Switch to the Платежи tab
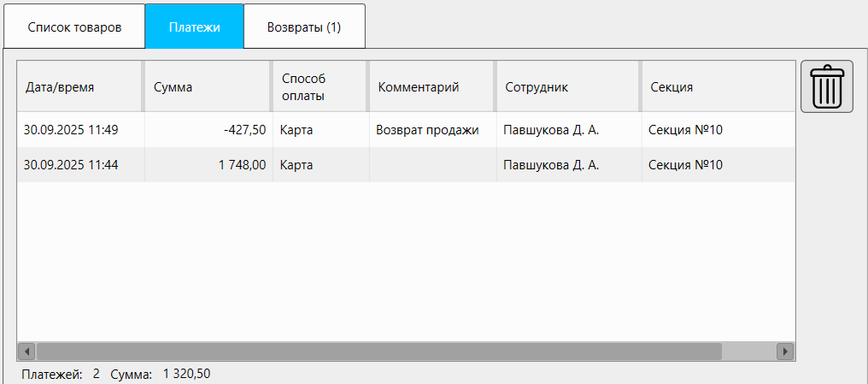This screenshot has height=384, width=868. (194, 27)
